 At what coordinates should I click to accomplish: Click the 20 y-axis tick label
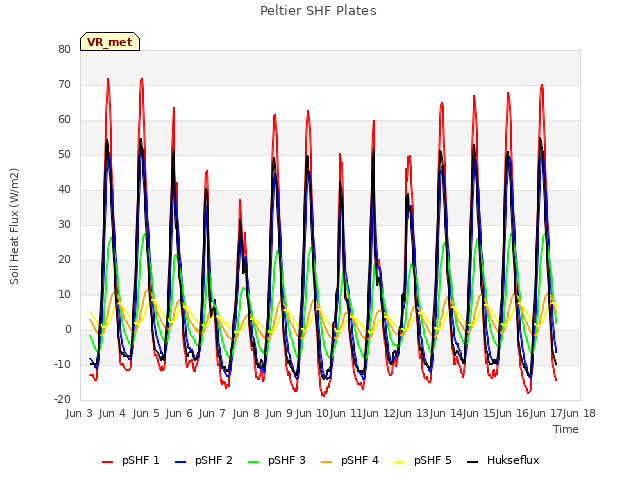pos(64,260)
